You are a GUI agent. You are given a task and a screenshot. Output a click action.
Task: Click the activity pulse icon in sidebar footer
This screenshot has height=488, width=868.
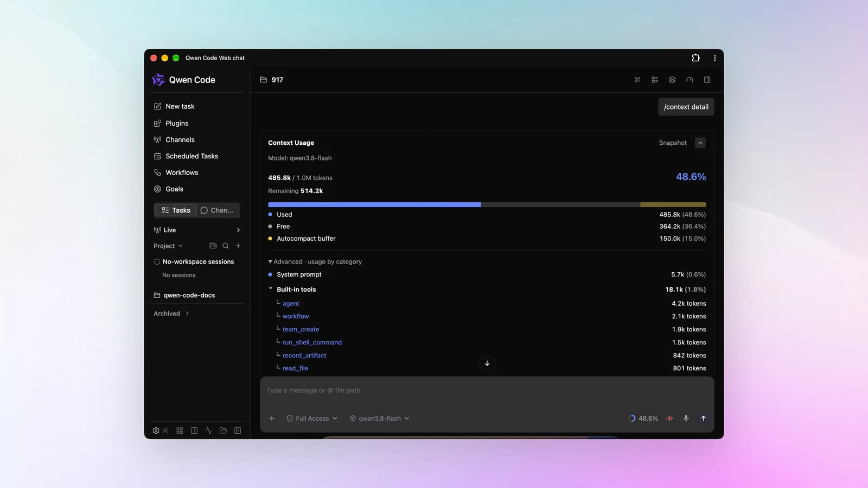[208, 431]
